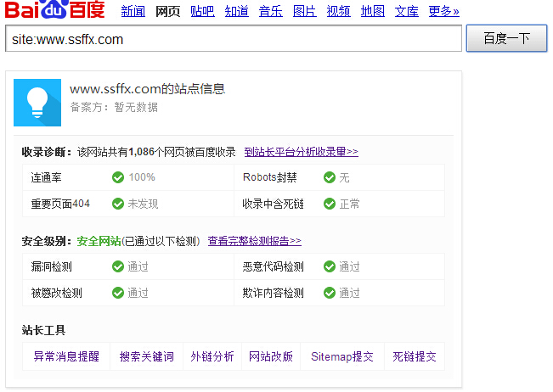Click green check icon beside 100%
Viewport: 553px width, 392px height.
point(118,177)
